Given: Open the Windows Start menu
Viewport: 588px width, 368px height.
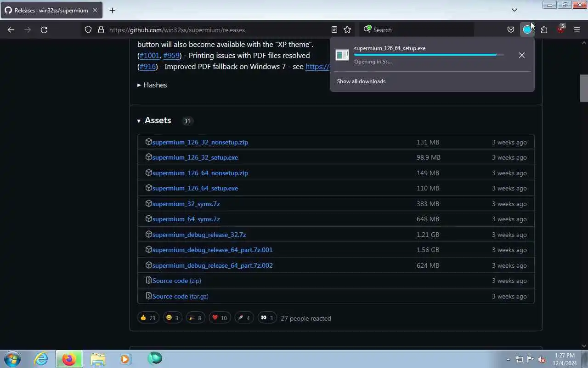Looking at the screenshot, I should pos(12,359).
